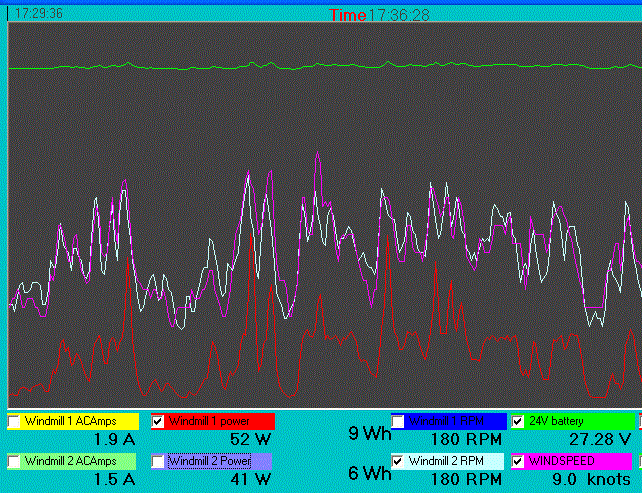The image size is (642, 493).
Task: Uncheck the WINDSPEED checkbox
Action: click(x=518, y=461)
